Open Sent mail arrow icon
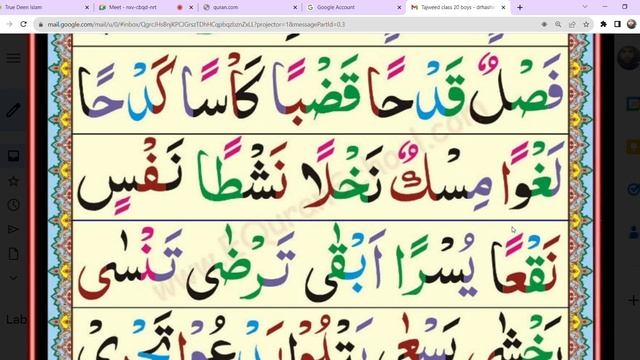Screen dimensions: 640x360 (x=13, y=229)
